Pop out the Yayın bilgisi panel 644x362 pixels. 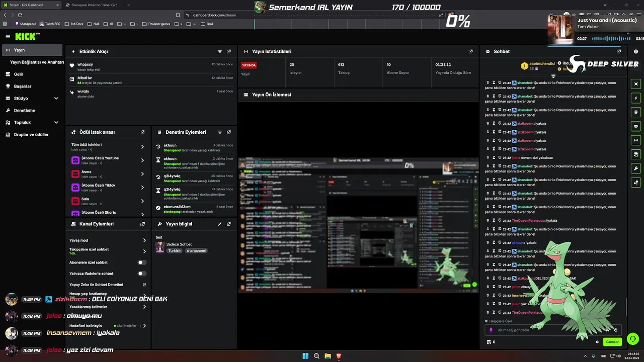pos(229,224)
